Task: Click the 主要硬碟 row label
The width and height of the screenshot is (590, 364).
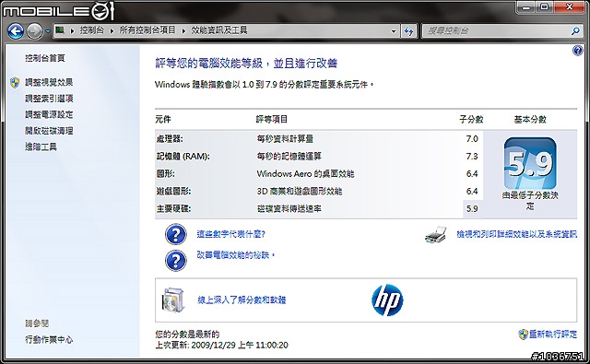Action: click(x=173, y=208)
